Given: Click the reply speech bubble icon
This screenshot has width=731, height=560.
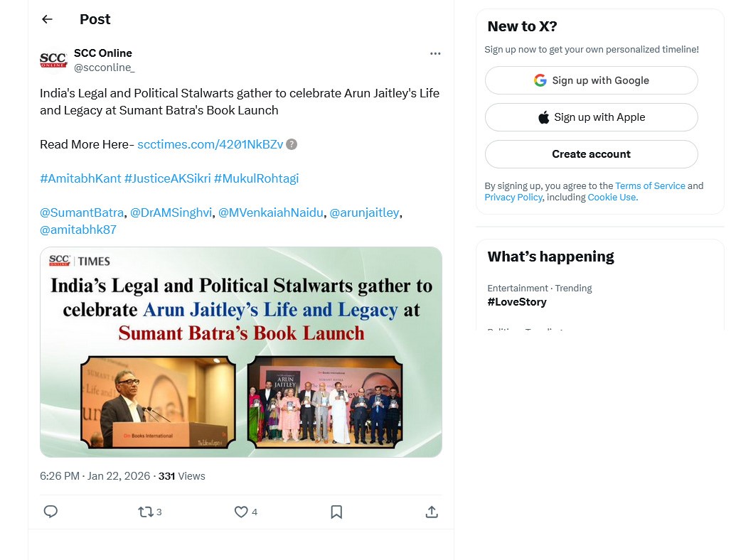Looking at the screenshot, I should point(50,512).
